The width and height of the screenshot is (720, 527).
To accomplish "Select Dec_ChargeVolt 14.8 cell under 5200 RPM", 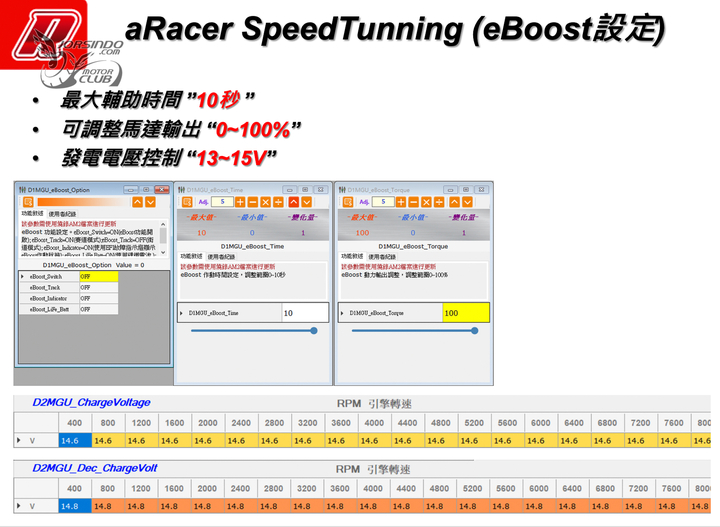I will click(x=472, y=506).
